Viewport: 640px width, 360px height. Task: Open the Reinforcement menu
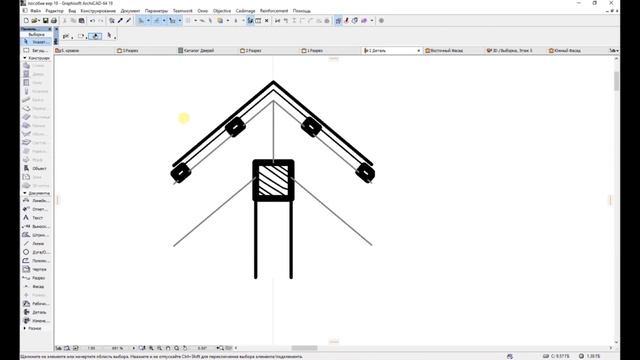(274, 11)
